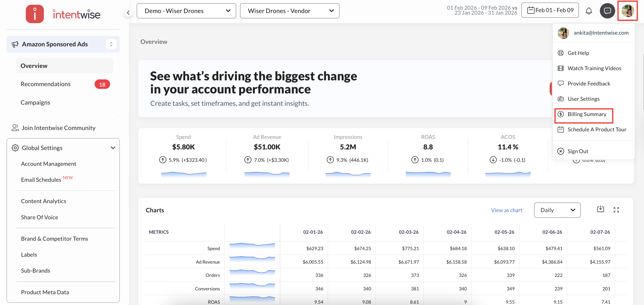Image resolution: width=644 pixels, height=305 pixels.
Task: Click the Global Settings gear icon
Action: (15, 148)
